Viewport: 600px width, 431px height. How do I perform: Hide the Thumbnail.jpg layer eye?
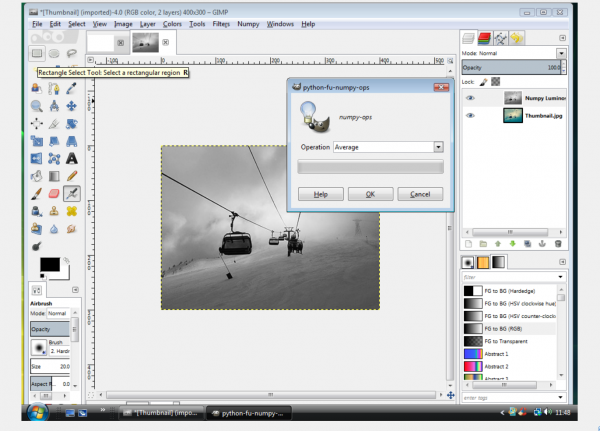click(x=470, y=116)
